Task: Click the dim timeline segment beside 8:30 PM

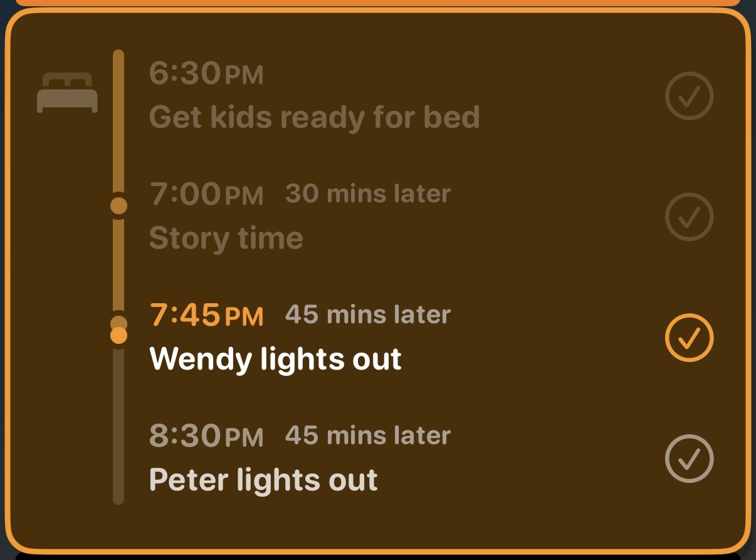Action: 118,438
